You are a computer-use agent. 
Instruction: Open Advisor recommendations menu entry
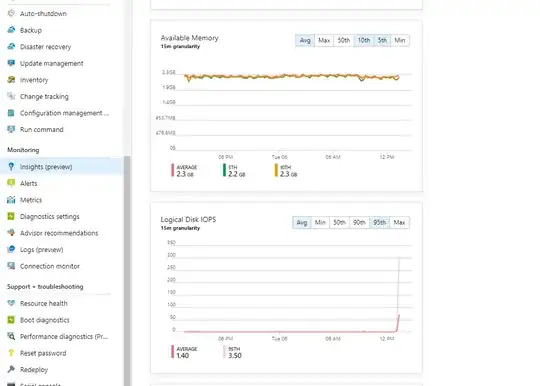[59, 233]
